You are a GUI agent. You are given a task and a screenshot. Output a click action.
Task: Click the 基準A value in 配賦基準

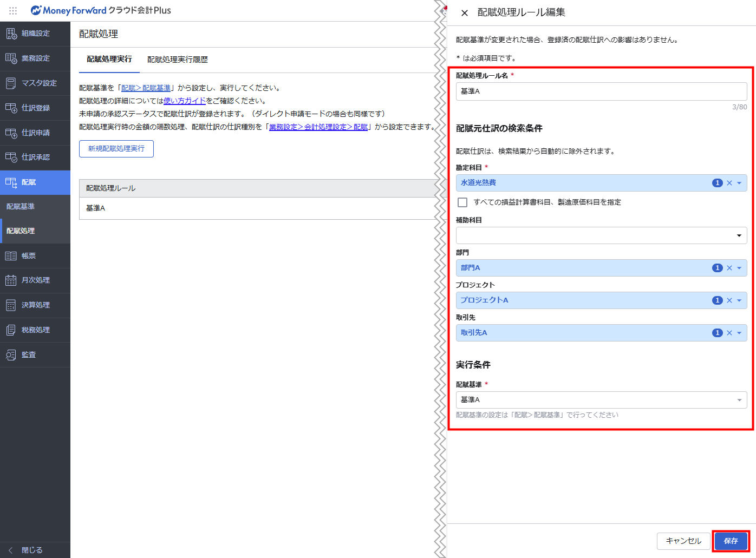pos(470,400)
